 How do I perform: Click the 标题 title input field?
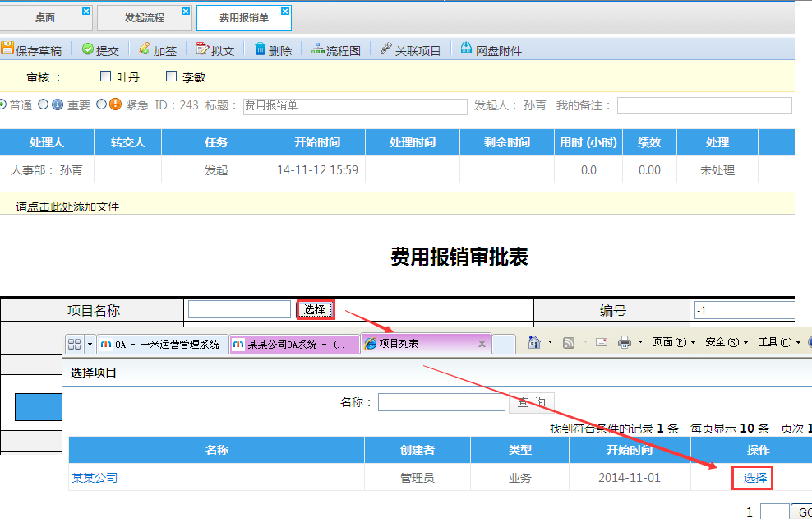(355, 106)
